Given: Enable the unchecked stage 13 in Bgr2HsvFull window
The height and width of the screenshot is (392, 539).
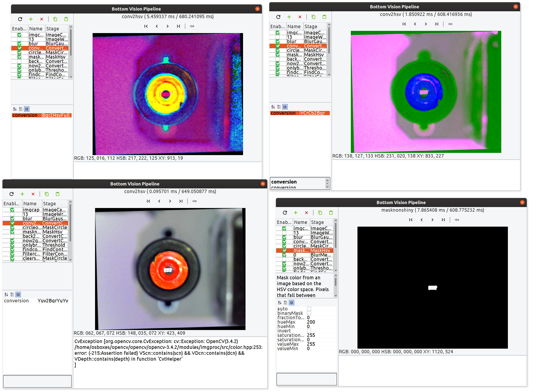Looking at the screenshot, I should (x=19, y=39).
